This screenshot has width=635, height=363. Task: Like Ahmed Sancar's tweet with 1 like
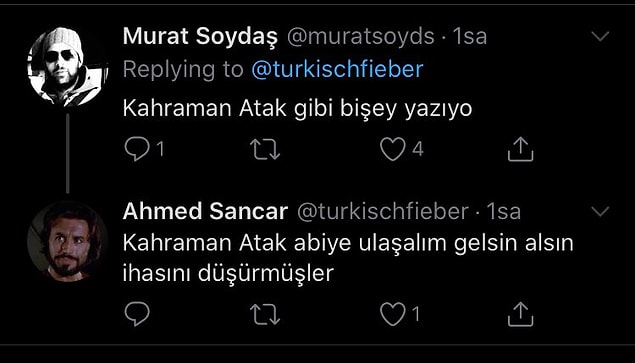click(392, 314)
